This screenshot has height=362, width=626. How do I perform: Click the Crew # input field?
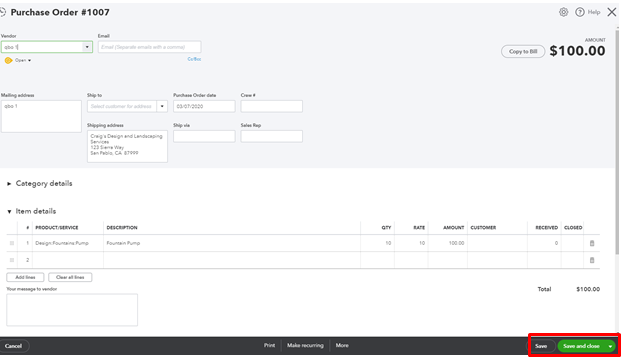(271, 106)
